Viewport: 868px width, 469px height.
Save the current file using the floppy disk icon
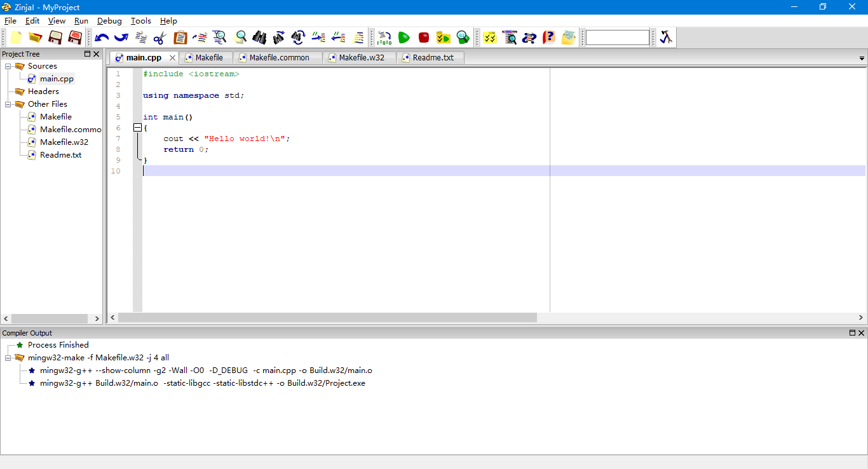[55, 37]
